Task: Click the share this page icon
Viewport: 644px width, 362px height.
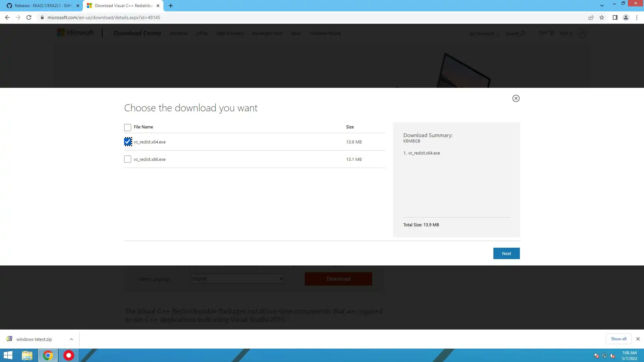Action: tap(591, 17)
